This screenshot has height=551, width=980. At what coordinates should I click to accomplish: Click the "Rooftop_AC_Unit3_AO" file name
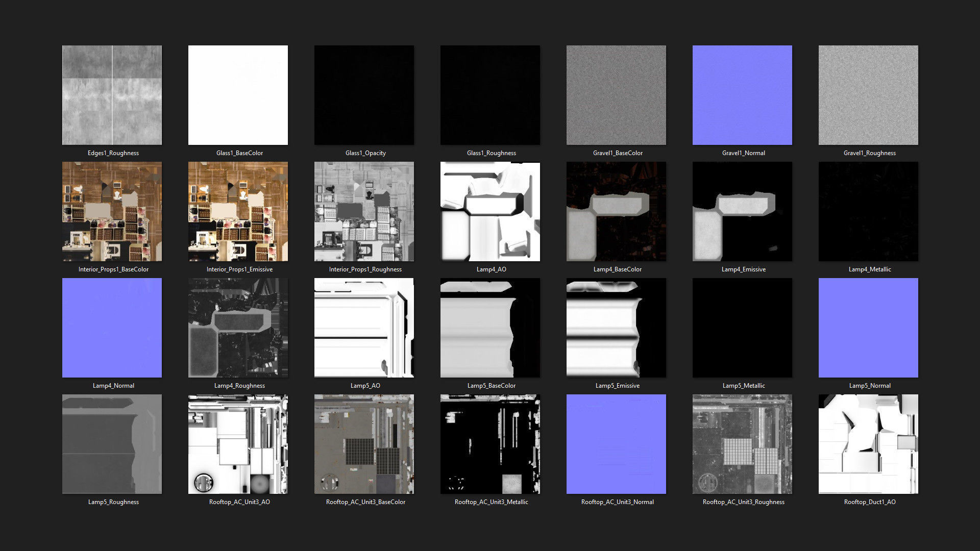click(239, 502)
